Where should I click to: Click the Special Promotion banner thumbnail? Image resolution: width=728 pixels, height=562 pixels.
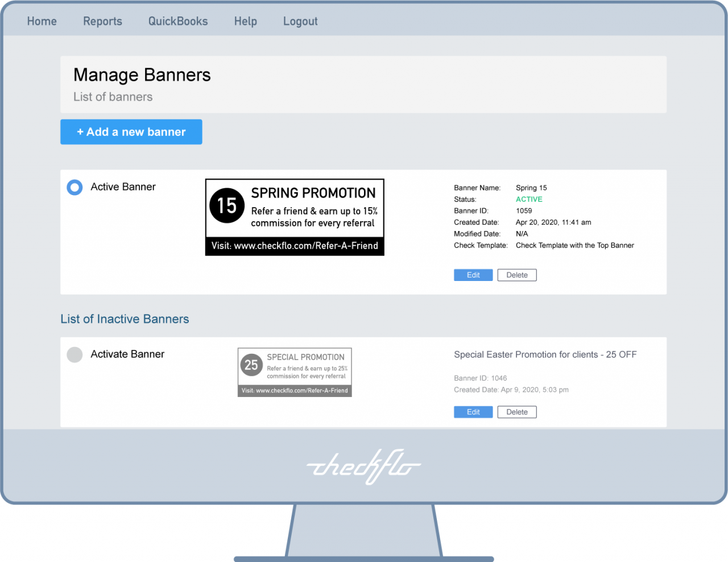(x=295, y=372)
